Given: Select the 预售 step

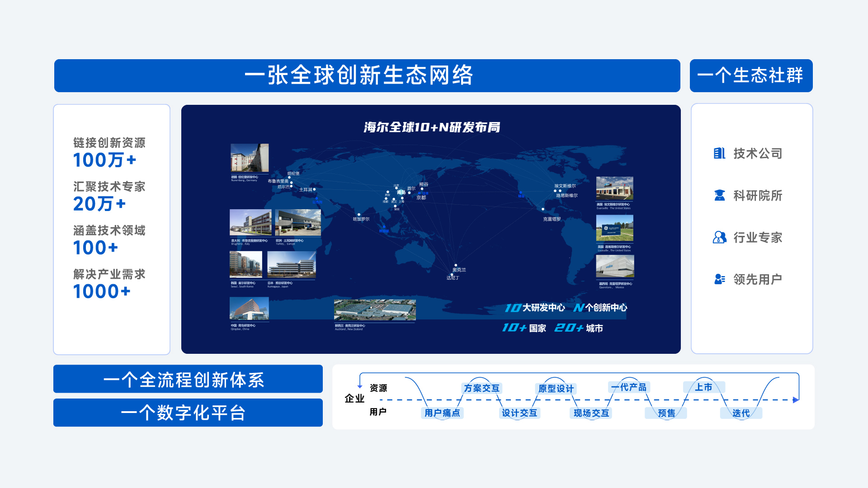Looking at the screenshot, I should click(x=666, y=413).
